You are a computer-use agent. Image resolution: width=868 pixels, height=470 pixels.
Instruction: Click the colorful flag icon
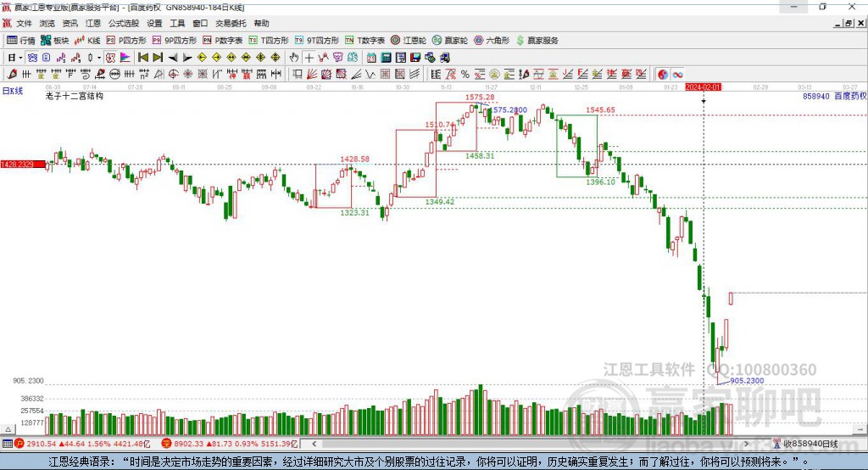coord(125,58)
